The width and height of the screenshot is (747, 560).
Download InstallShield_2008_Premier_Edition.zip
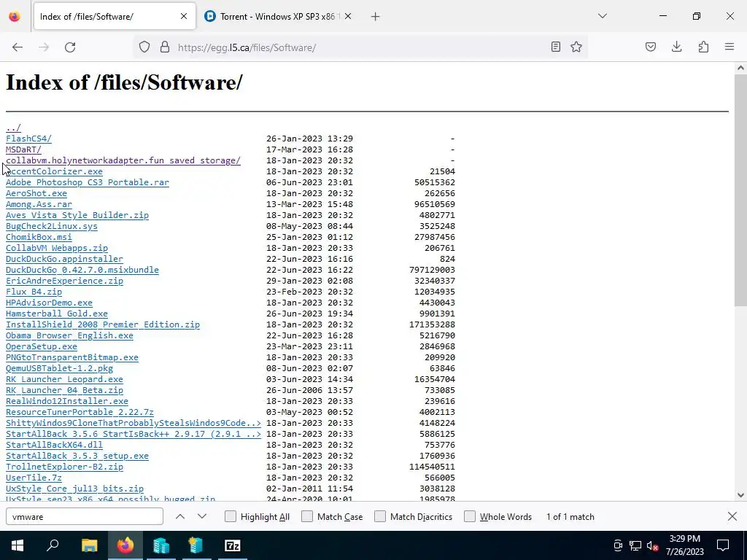tap(103, 324)
